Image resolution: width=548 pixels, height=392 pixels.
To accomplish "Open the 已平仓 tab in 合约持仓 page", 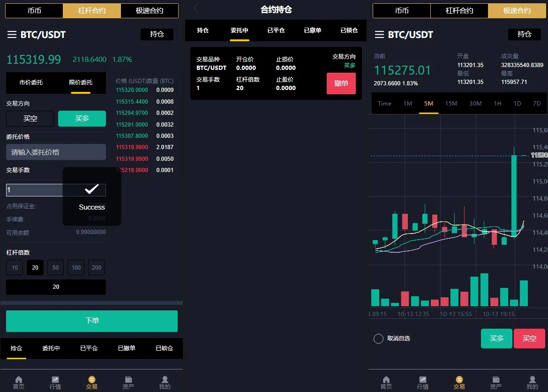I will [276, 30].
